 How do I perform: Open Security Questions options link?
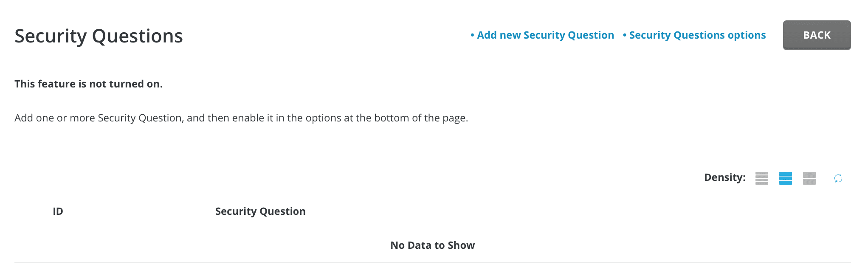(697, 35)
